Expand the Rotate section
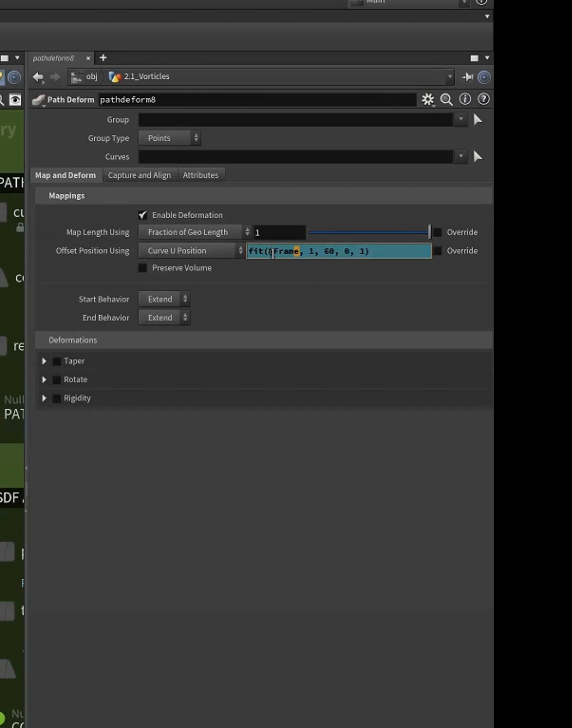This screenshot has height=728, width=572. [x=44, y=380]
